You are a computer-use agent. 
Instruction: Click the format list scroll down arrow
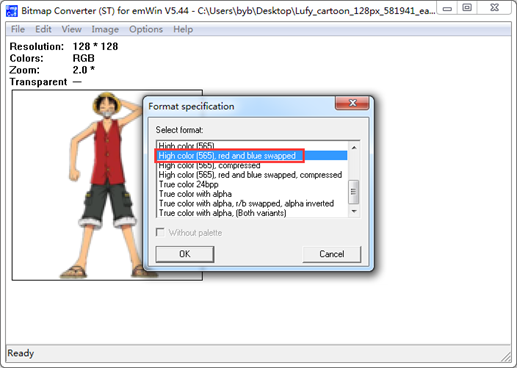(x=354, y=211)
